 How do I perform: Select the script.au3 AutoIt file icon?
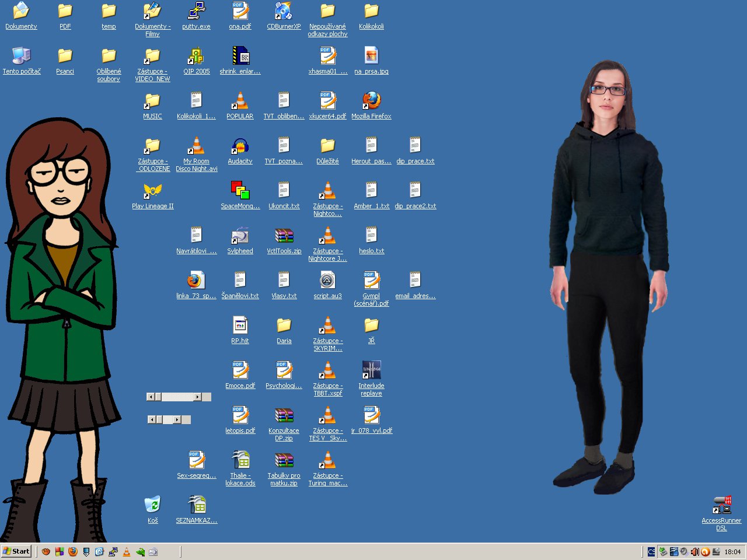pos(327,281)
